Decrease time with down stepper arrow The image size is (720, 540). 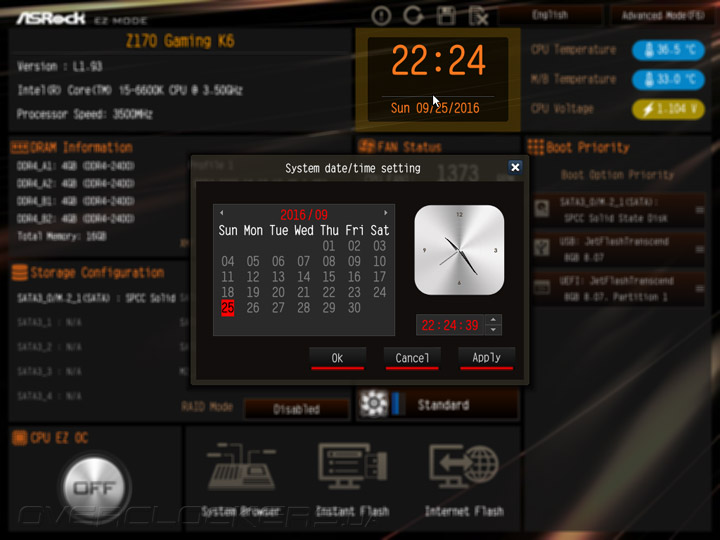coord(493,330)
